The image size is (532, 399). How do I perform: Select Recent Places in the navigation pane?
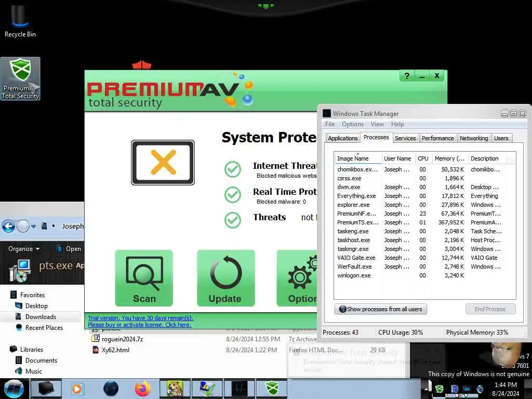click(44, 327)
